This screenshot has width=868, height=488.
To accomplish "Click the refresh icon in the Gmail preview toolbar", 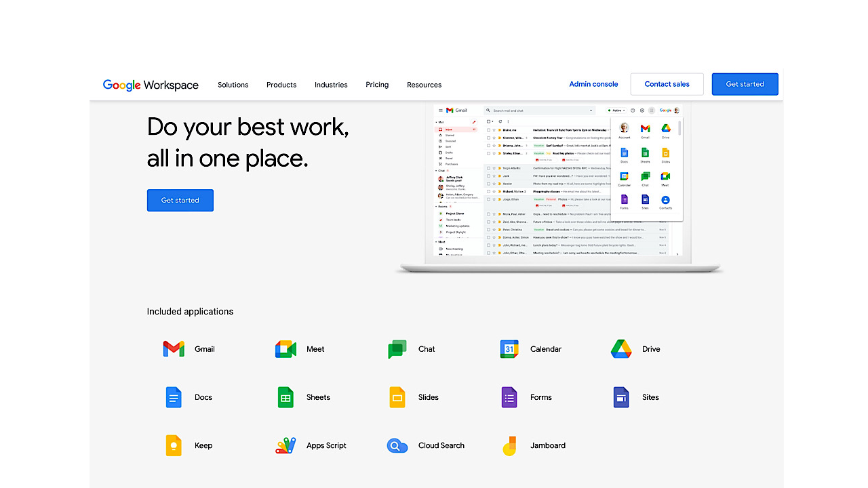I will point(500,121).
